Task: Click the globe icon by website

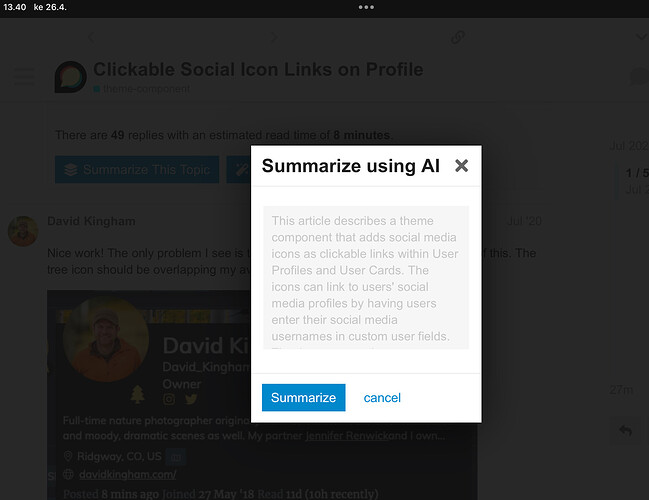Action: (x=68, y=474)
